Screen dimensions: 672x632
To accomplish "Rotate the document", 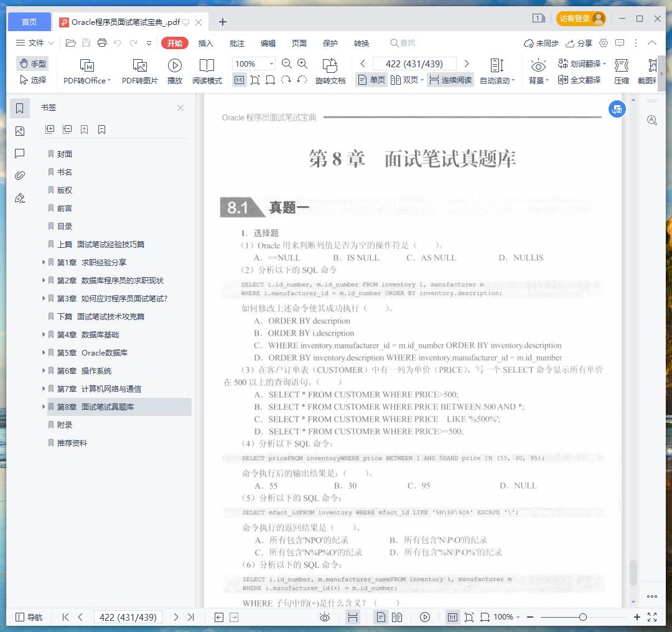I will point(330,71).
